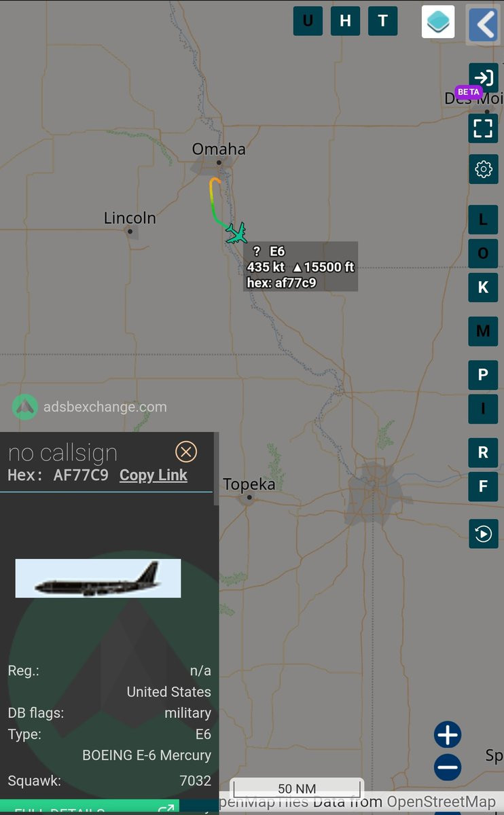Open the map layers selector icon
This screenshot has width=504, height=815.
click(438, 21)
